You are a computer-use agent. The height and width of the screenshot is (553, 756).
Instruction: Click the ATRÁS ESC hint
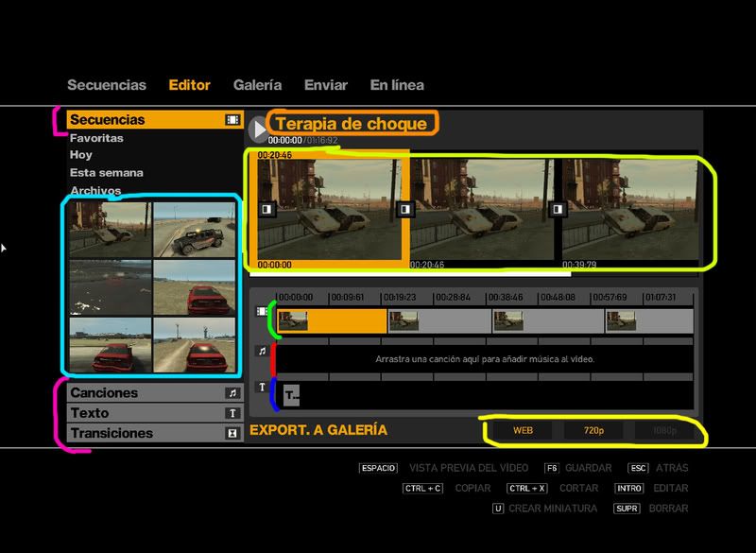pos(658,468)
